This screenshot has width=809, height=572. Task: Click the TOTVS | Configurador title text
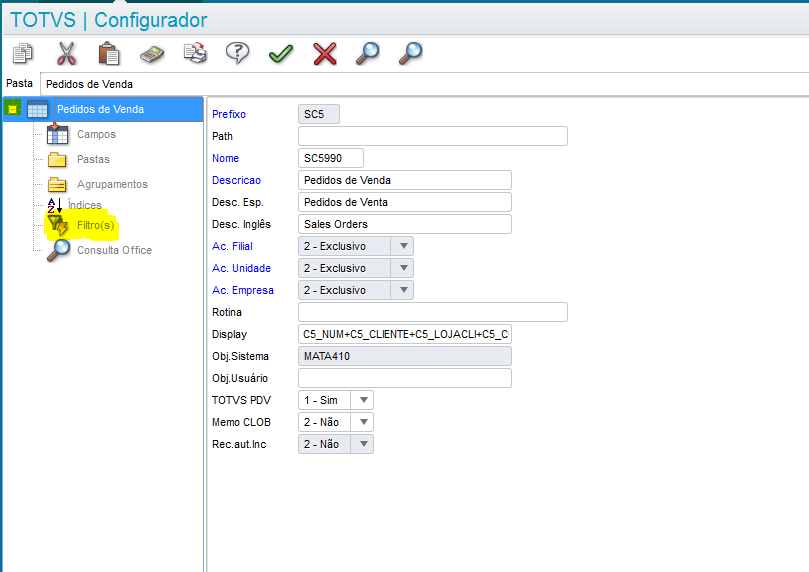pos(108,20)
